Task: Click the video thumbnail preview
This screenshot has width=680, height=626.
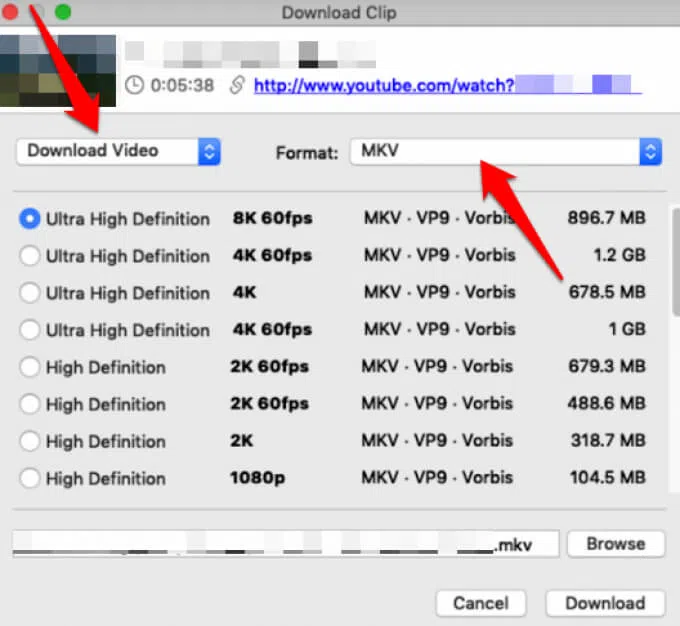Action: [58, 70]
